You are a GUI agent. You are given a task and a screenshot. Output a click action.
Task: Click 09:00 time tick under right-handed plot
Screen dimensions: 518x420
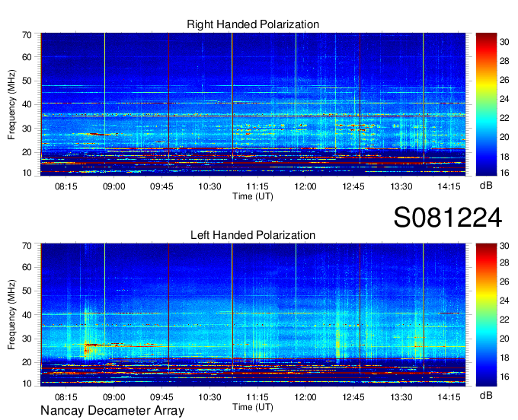click(x=114, y=186)
